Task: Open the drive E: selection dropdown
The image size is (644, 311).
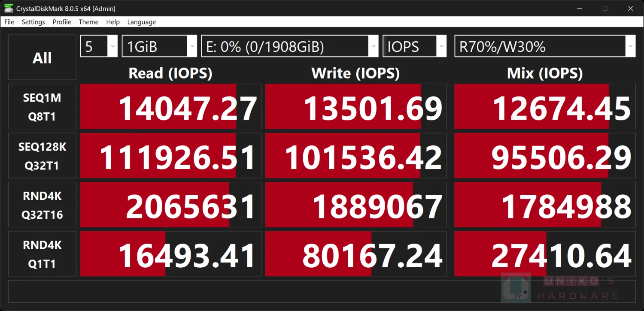Action: (x=290, y=46)
